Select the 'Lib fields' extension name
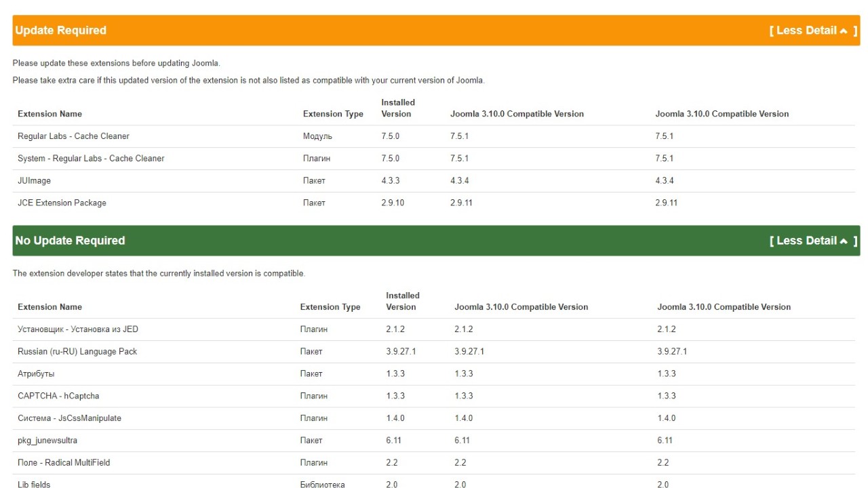Image resolution: width=868 pixels, height=488 pixels. (34, 485)
